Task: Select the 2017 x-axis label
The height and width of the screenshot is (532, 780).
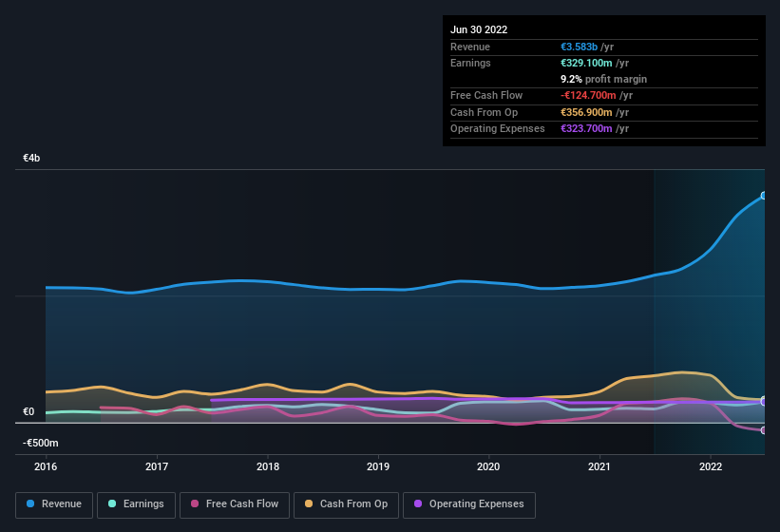Action: pyautogui.click(x=157, y=466)
